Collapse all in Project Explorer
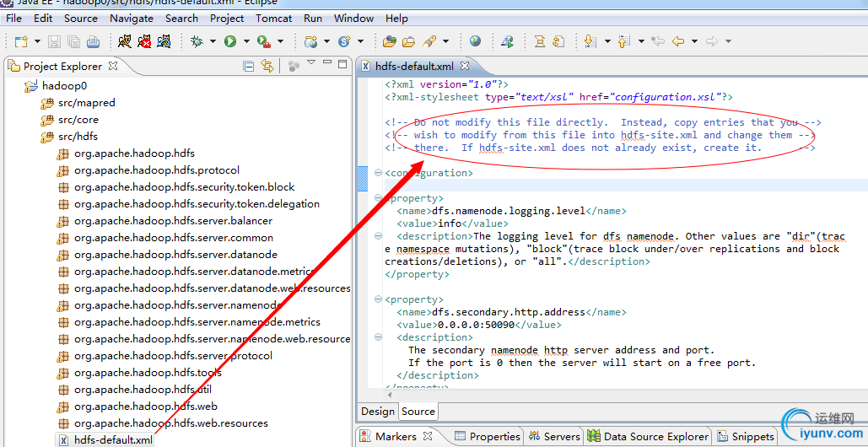The image size is (868, 447). pos(249,66)
